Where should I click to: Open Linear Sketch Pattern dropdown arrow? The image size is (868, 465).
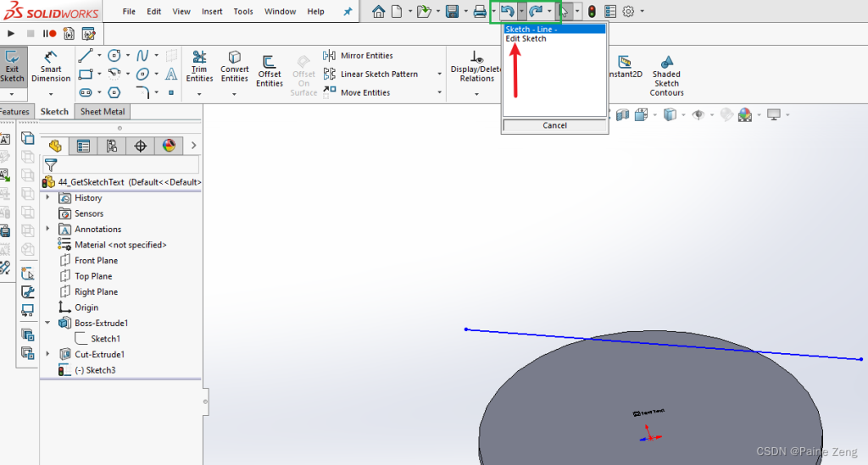point(440,74)
